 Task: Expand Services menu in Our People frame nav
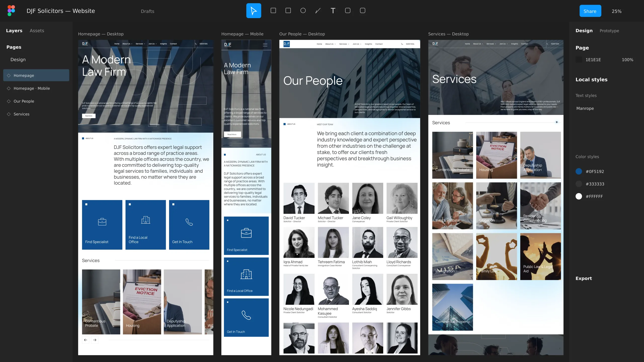click(344, 44)
